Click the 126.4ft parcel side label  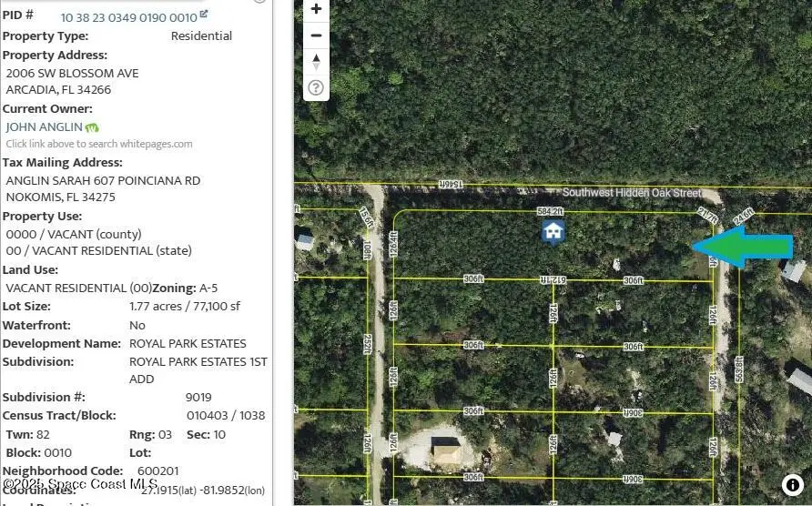coord(393,244)
